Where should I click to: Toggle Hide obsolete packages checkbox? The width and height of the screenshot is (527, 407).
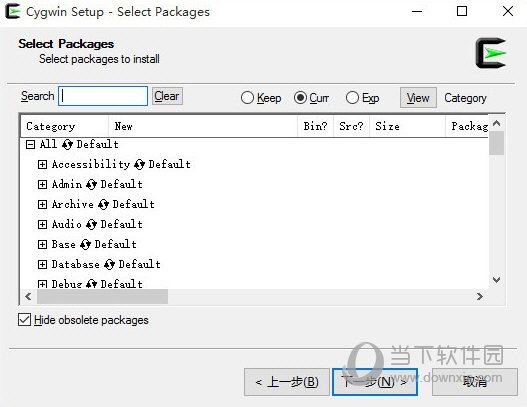click(x=25, y=320)
